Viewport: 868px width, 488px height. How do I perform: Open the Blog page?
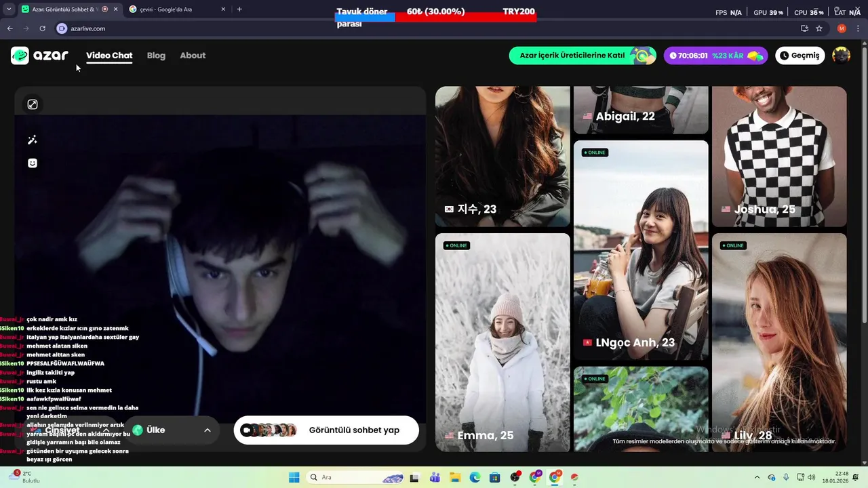pos(156,56)
